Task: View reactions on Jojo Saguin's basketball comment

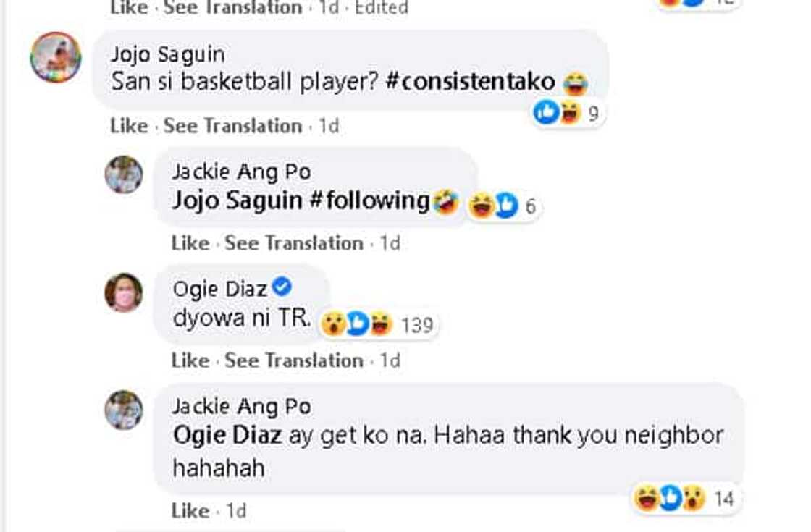Action: 566,113
